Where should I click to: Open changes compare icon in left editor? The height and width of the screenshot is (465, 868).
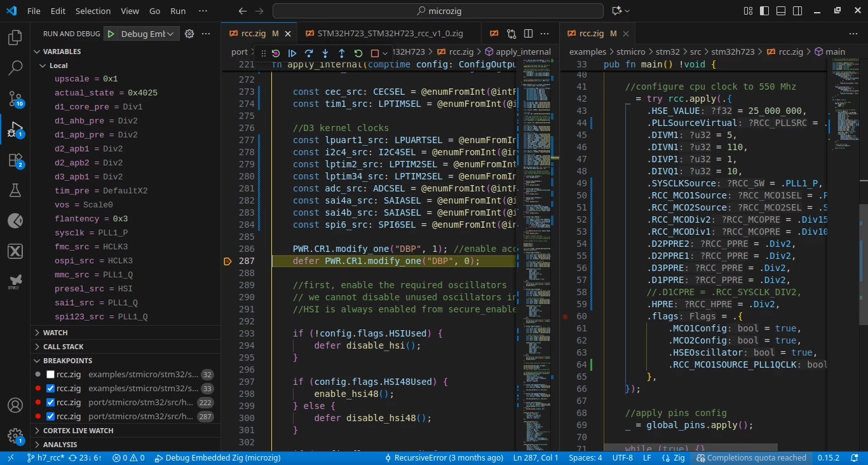[512, 34]
